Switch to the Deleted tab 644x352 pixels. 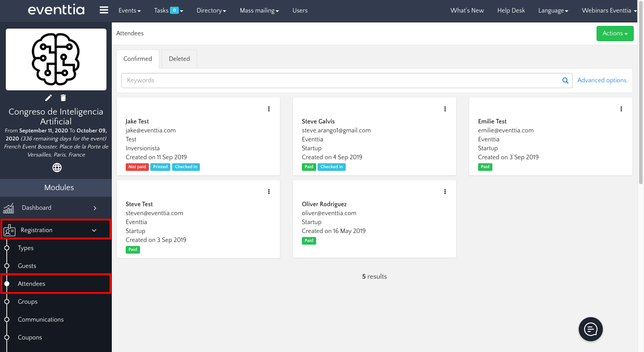(x=179, y=59)
